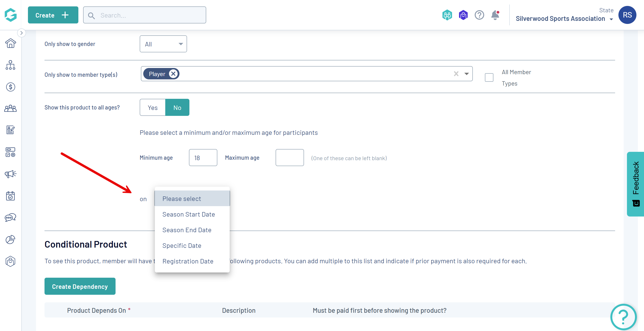Open the members group sidebar icon
The width and height of the screenshot is (644, 331).
(10, 109)
